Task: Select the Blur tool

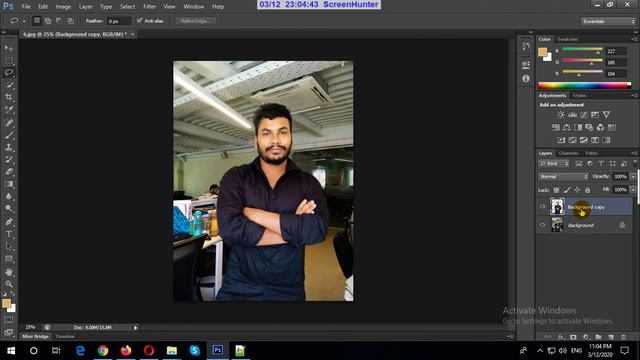Action: coord(9,196)
